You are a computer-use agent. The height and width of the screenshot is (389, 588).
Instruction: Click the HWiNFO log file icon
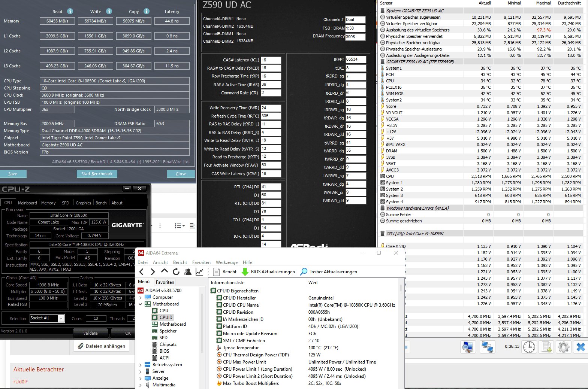click(x=547, y=347)
